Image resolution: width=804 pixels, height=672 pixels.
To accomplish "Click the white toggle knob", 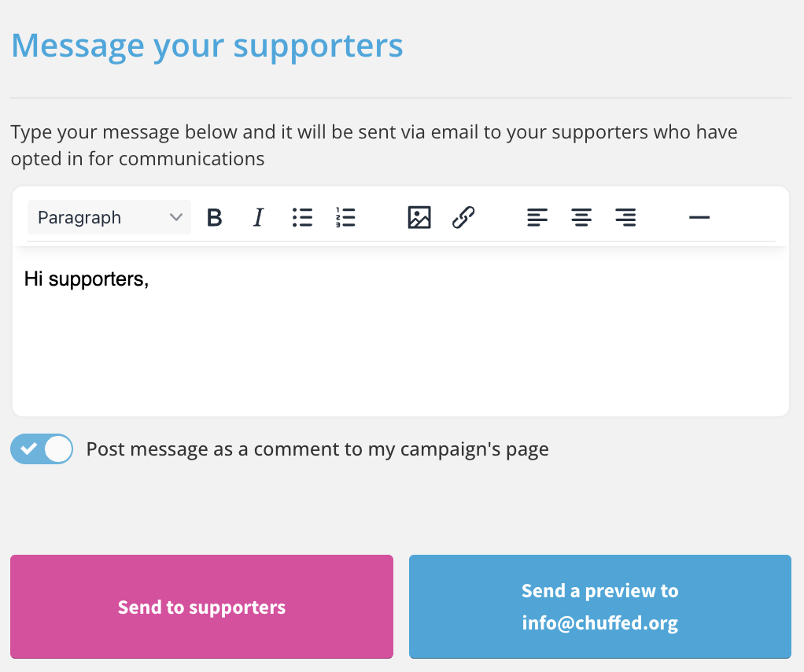I will [57, 449].
